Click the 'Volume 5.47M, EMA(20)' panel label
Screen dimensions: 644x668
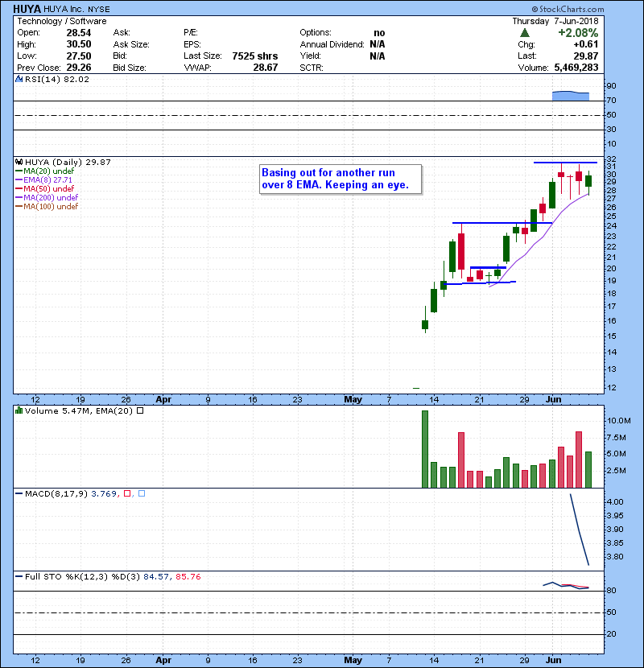click(x=79, y=410)
